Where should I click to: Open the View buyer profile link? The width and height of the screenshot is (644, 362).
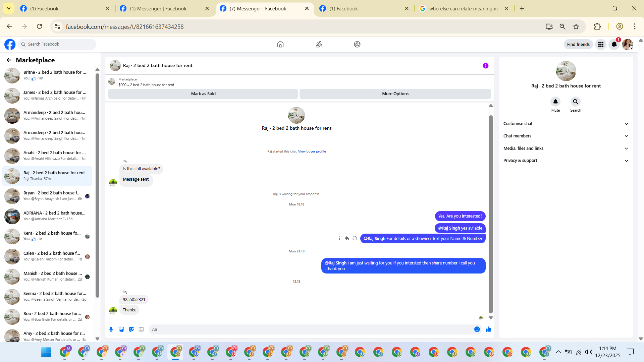[312, 152]
